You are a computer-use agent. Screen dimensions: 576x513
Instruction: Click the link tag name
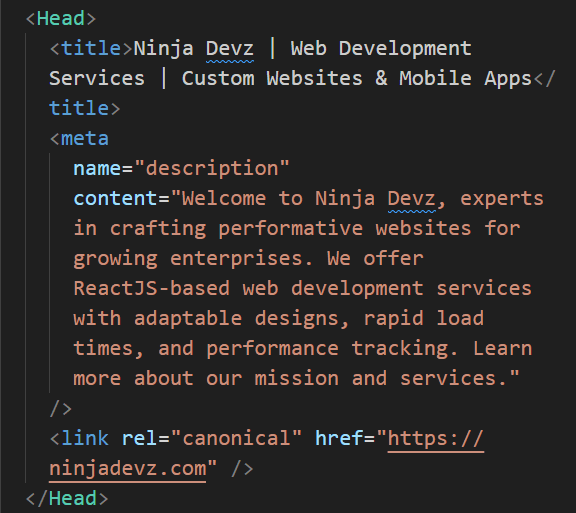pyautogui.click(x=85, y=438)
